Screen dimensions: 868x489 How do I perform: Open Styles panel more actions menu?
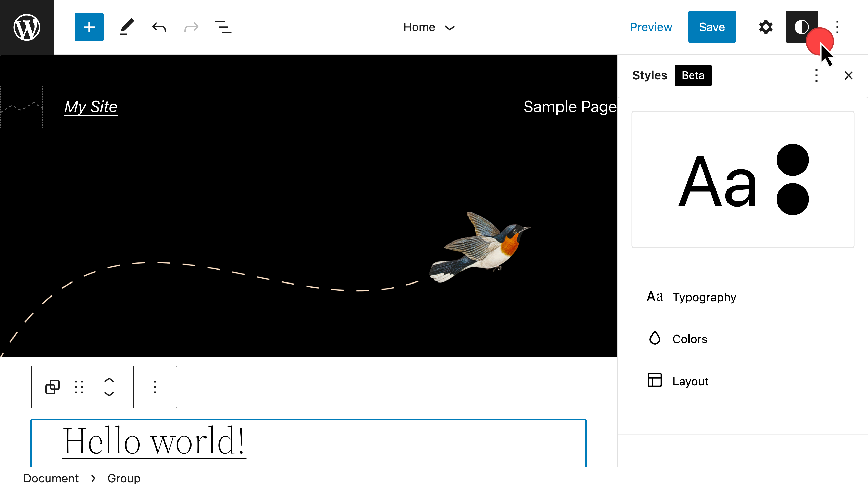click(x=816, y=75)
